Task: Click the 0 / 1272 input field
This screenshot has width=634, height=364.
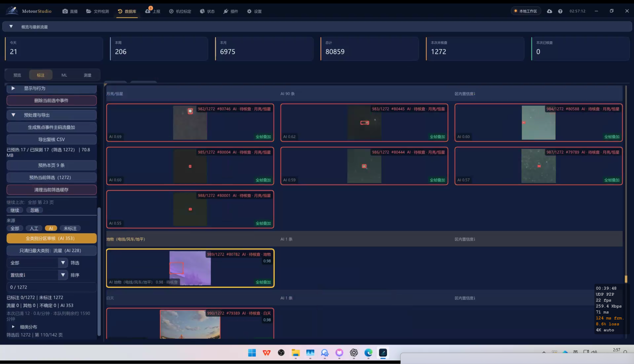Action: [52, 287]
